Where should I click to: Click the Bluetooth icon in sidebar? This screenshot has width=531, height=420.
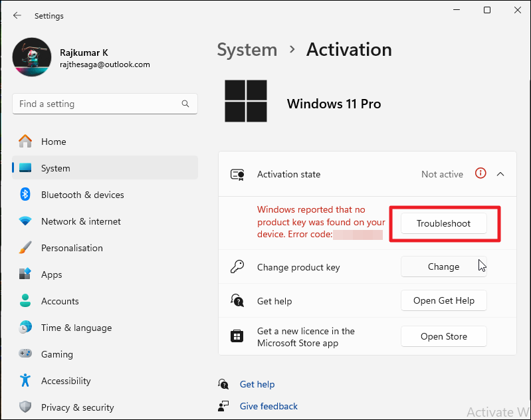click(x=25, y=195)
